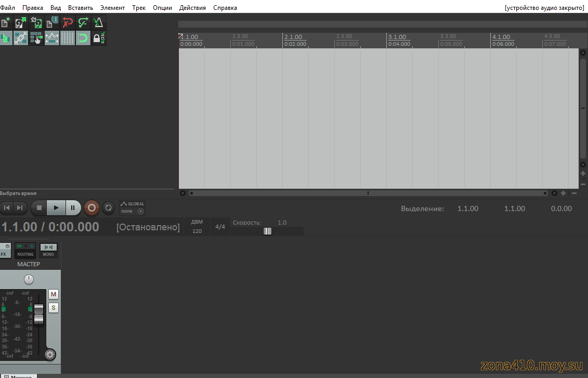The image size is (588, 378).
Task: Click the Скорость playback rate slider
Action: [x=267, y=231]
